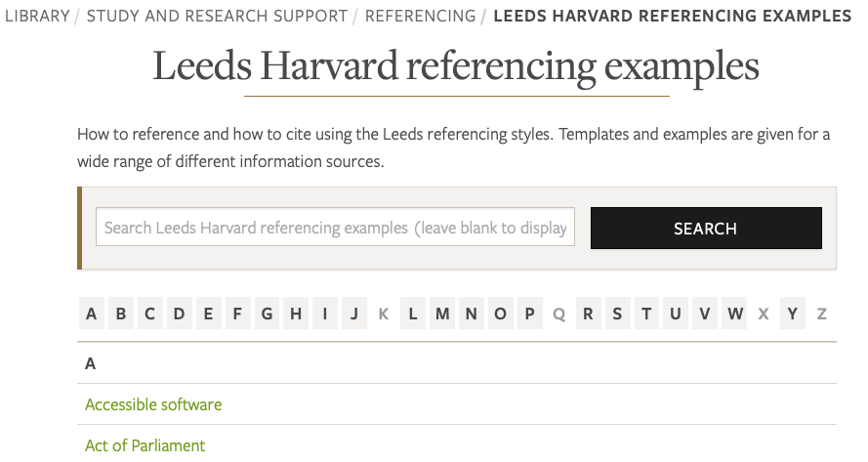This screenshot has width=868, height=462.
Task: Select letter C in alphabet index
Action: pyautogui.click(x=150, y=314)
